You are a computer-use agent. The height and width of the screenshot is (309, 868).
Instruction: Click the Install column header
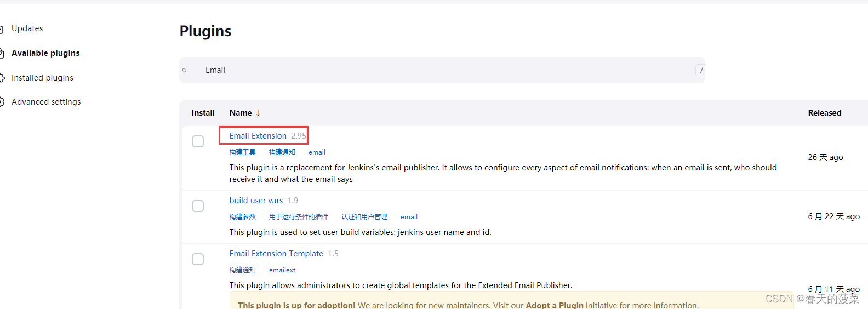[203, 113]
